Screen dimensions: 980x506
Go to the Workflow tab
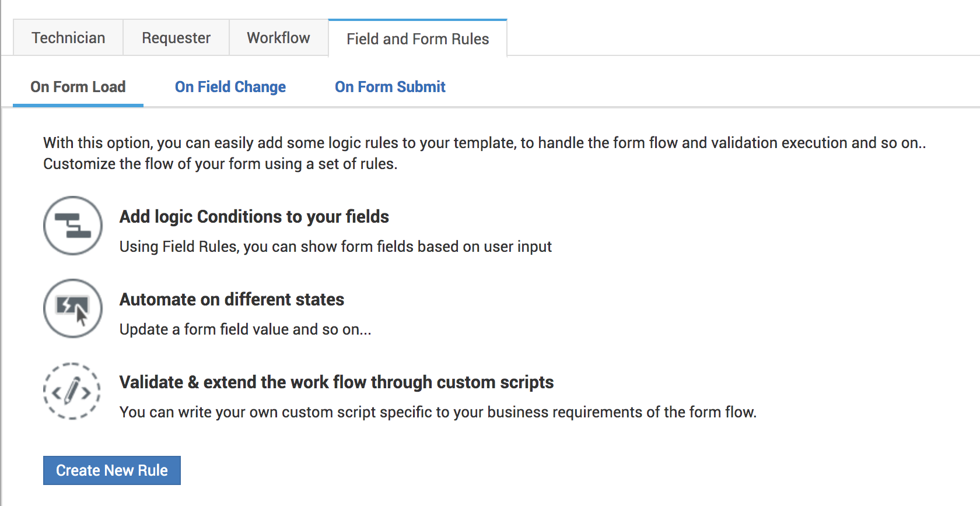click(278, 38)
